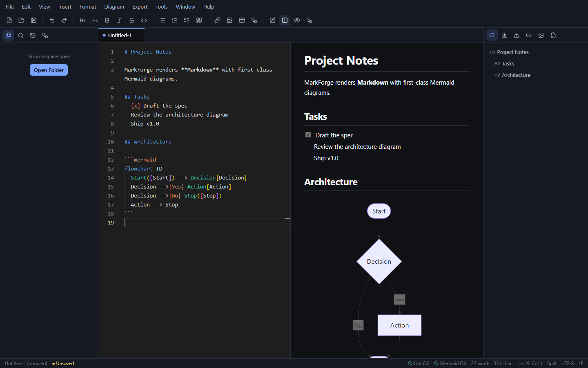Toggle split view mode

tap(285, 20)
